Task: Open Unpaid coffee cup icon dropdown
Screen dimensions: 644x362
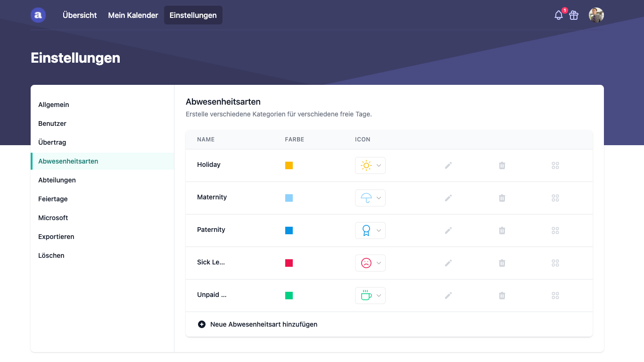Action: (x=370, y=296)
